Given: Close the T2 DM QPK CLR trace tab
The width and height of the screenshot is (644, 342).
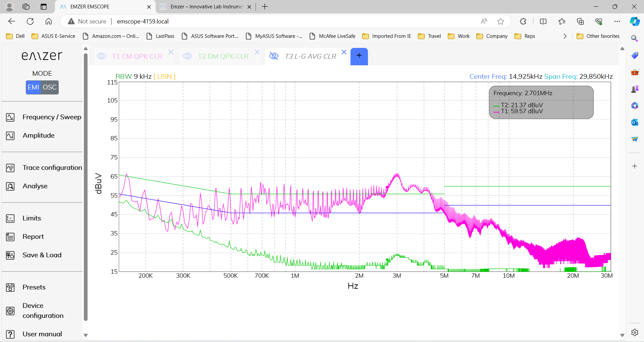Looking at the screenshot, I should pos(257,52).
